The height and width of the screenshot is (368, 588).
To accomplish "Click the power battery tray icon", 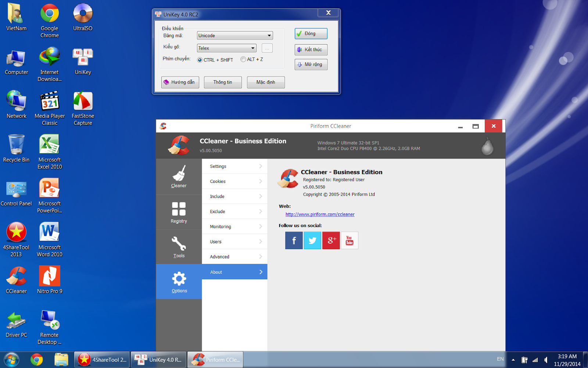I will [524, 360].
